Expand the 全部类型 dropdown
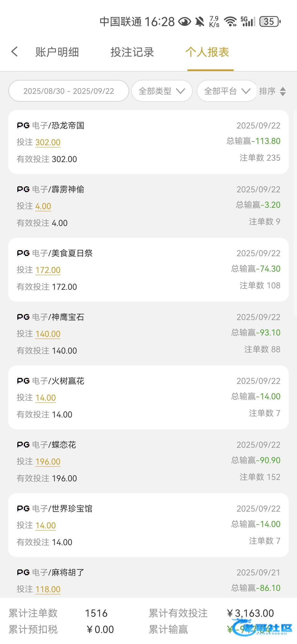Image resolution: width=297 pixels, height=644 pixels. pyautogui.click(x=162, y=91)
